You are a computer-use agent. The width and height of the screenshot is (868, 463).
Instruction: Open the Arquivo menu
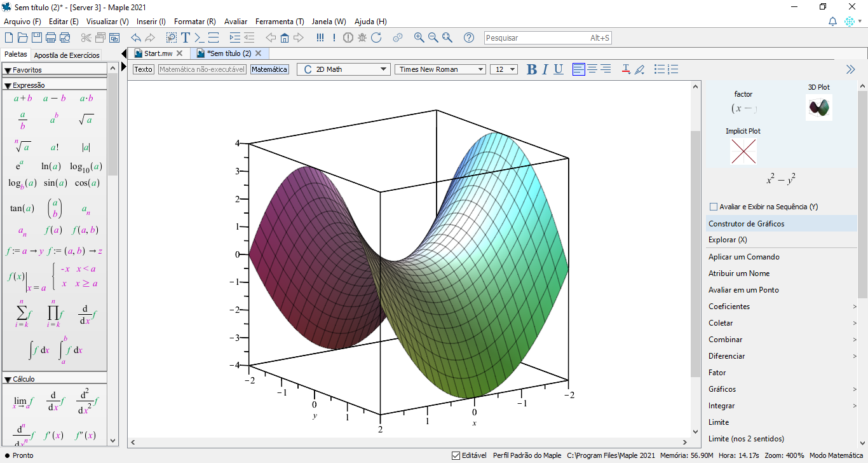[22, 21]
